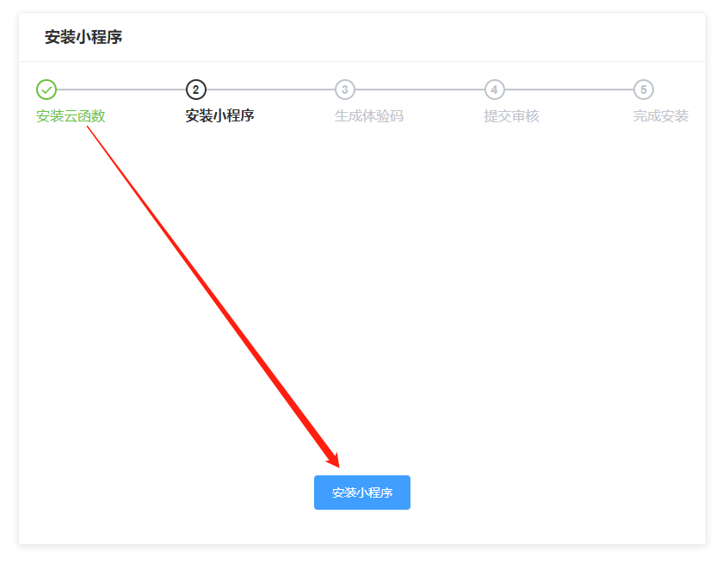
Task: Click the 生成体验码 step label
Action: (x=369, y=115)
